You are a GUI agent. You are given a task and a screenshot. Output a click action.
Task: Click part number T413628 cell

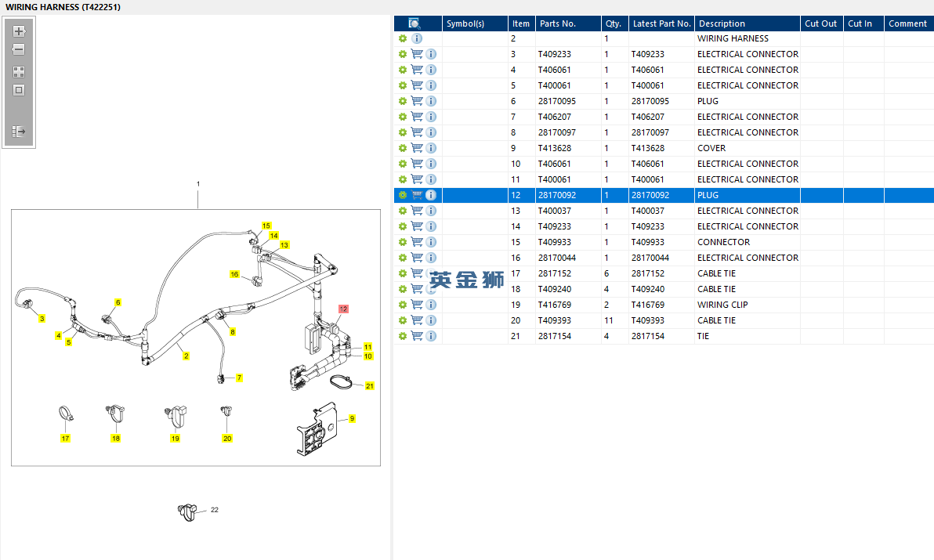click(555, 148)
